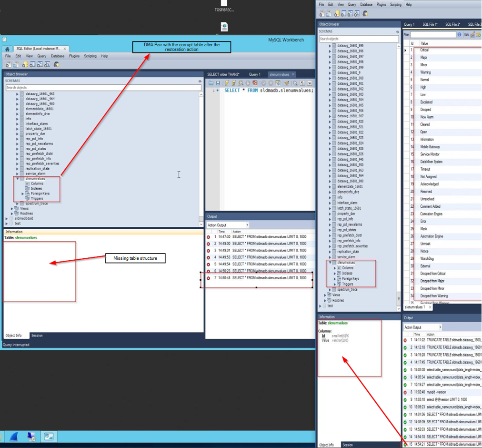Create new schema icon in right window toolbar
The height and width of the screenshot is (448, 482).
click(337, 13)
